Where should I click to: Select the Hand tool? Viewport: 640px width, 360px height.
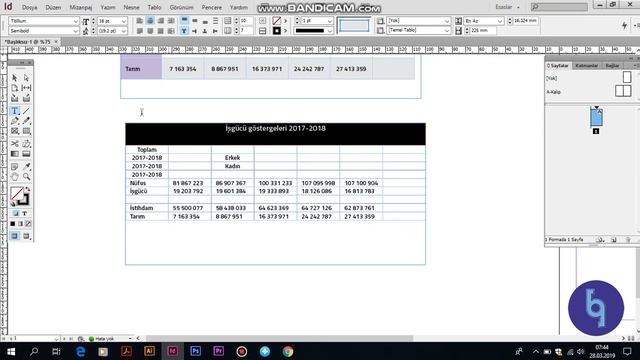click(x=15, y=177)
